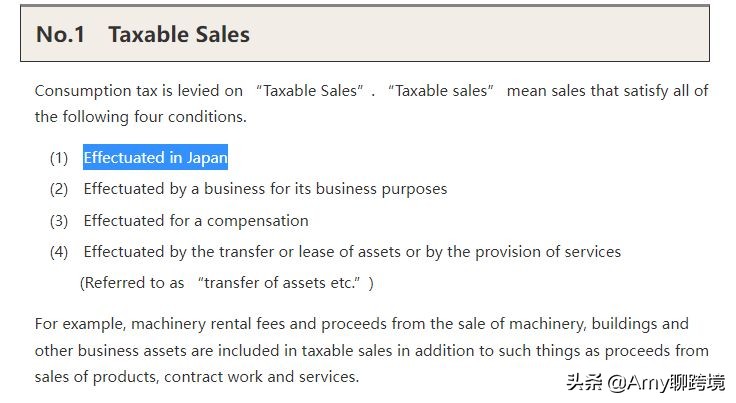Click the "(2)" list number
Viewport: 736px width, 403px height.
(59, 189)
